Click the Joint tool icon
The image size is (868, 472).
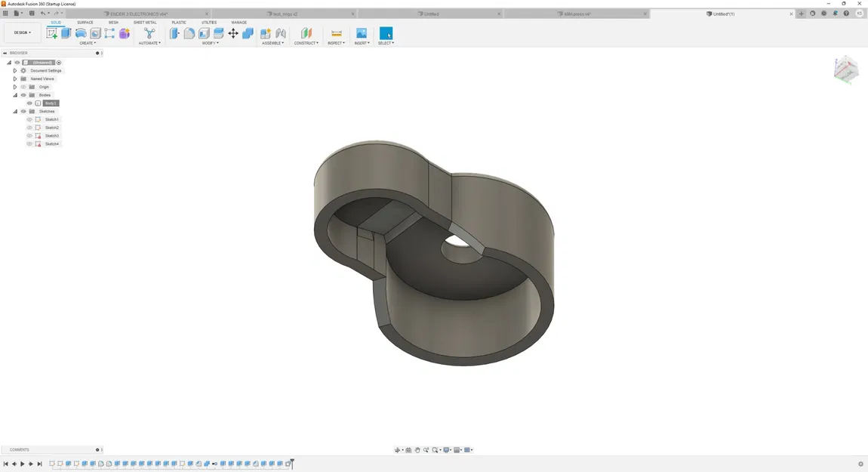tap(281, 33)
